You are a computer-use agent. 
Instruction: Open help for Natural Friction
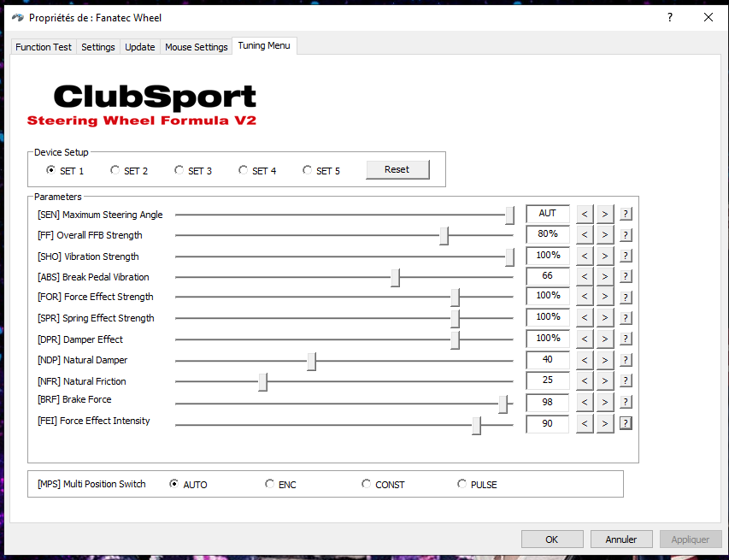626,380
